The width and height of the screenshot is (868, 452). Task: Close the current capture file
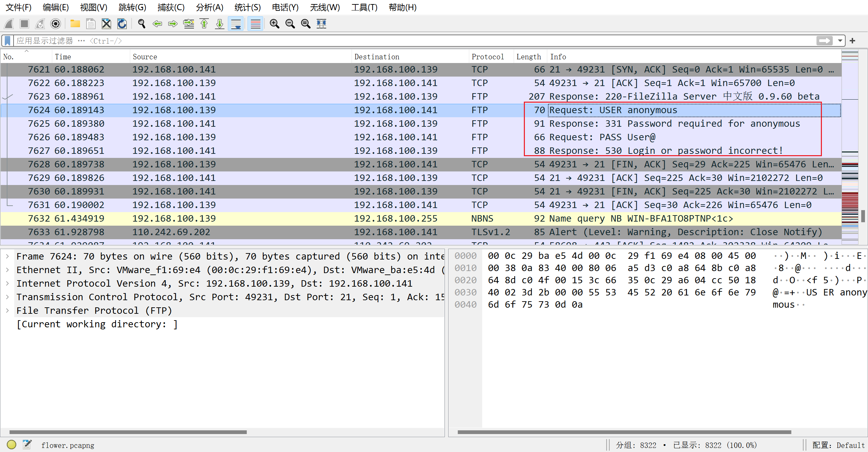coord(106,24)
